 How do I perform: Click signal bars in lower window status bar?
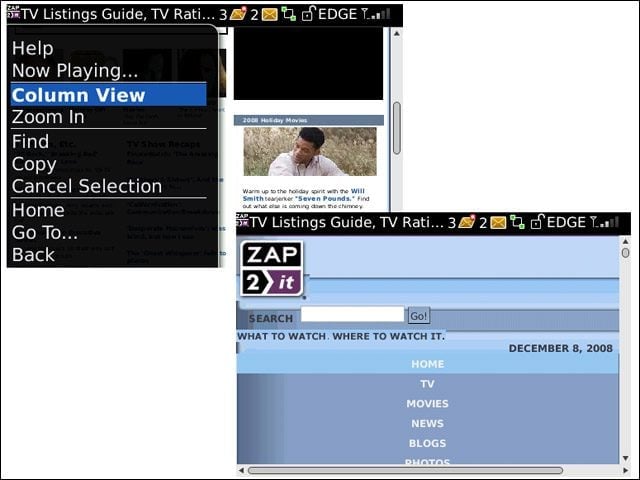pos(604,222)
